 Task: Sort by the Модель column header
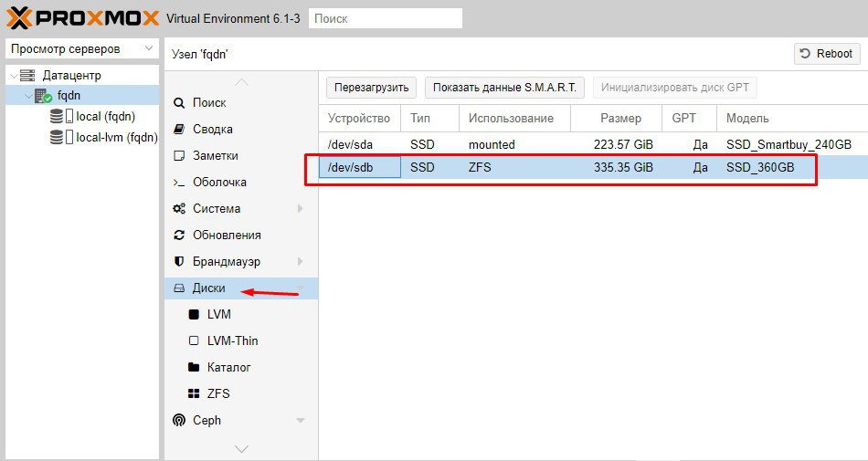tap(792, 119)
